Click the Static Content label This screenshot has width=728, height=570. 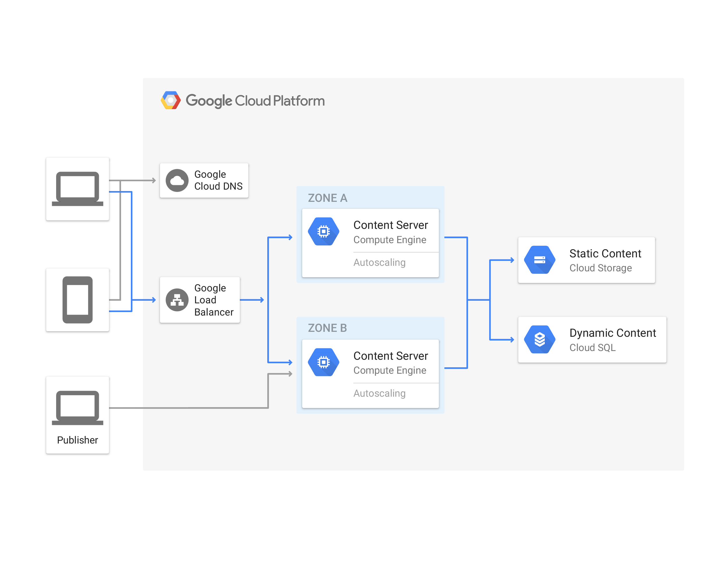tap(605, 253)
